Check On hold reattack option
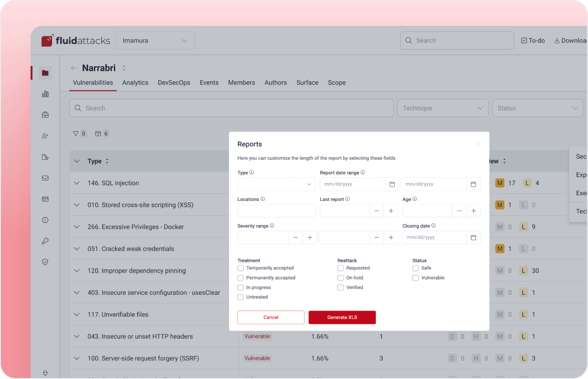The image size is (588, 379). point(340,278)
